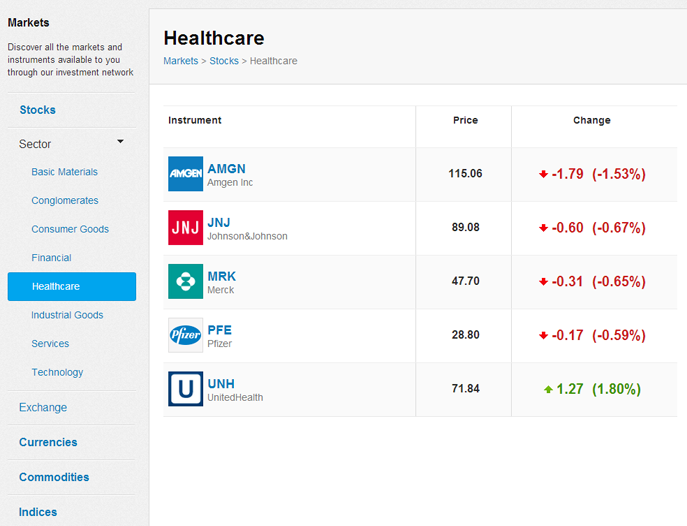Open the AMGN ticker link
Image resolution: width=687 pixels, height=526 pixels.
tap(227, 169)
